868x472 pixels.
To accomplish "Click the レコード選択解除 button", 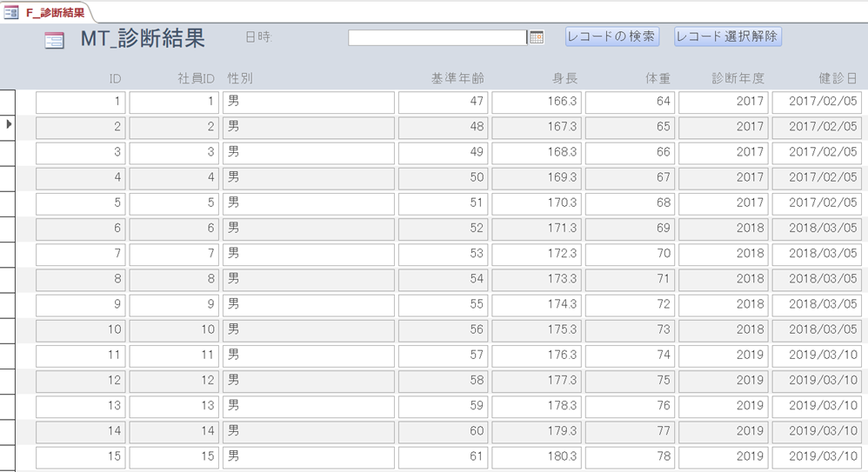I will coord(727,37).
